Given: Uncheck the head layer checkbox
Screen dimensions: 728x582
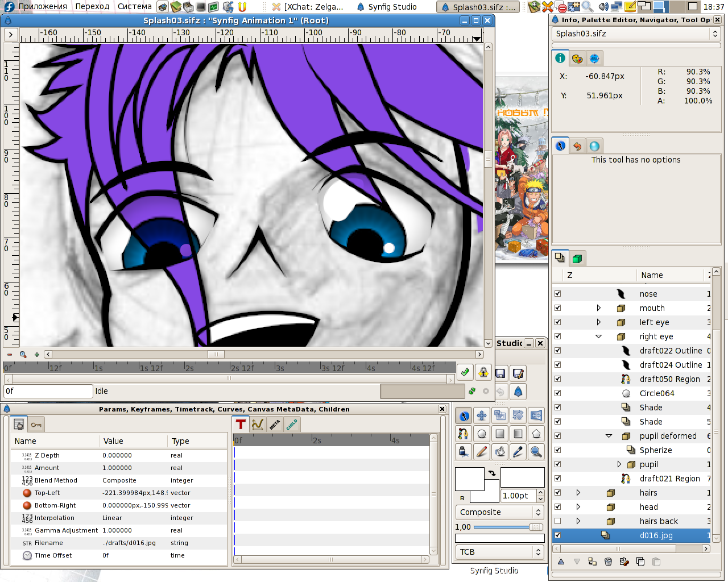Looking at the screenshot, I should pyautogui.click(x=557, y=507).
